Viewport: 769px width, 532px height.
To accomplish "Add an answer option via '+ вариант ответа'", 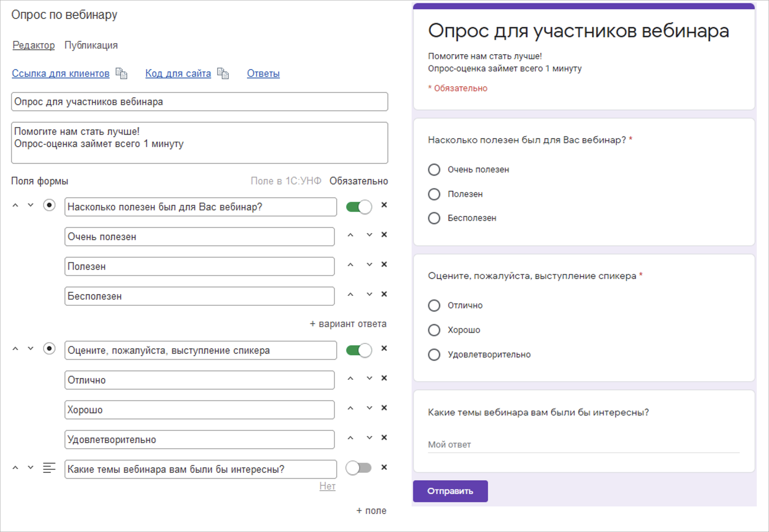I will tap(348, 324).
